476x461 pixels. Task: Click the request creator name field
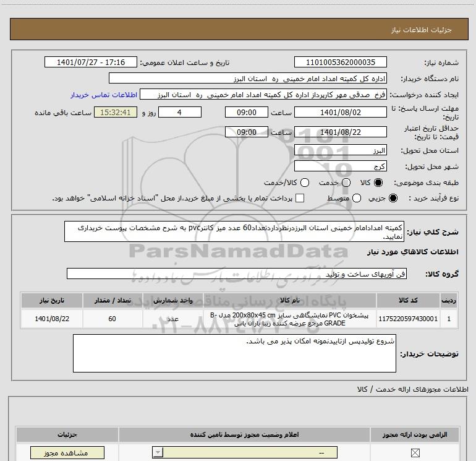(263, 95)
